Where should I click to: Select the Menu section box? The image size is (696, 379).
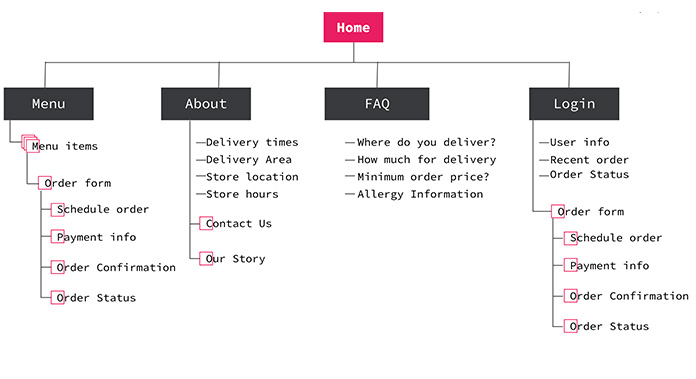click(x=49, y=104)
